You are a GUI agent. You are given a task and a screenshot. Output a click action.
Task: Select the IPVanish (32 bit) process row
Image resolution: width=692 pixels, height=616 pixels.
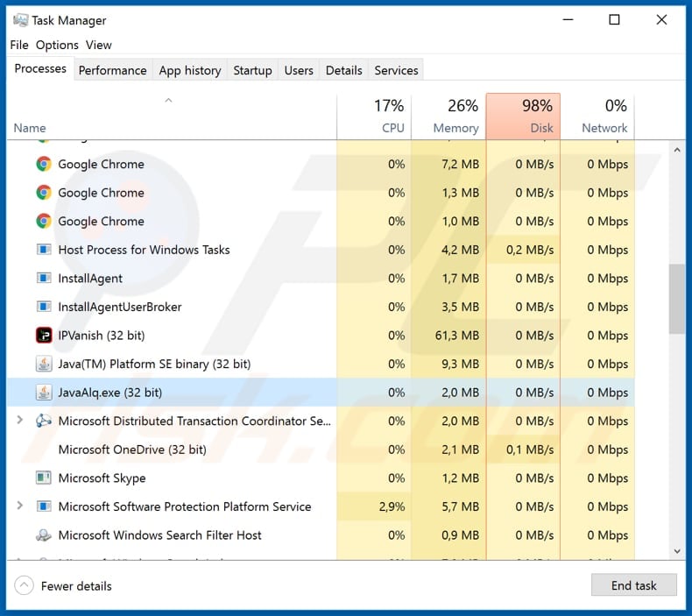pos(321,336)
